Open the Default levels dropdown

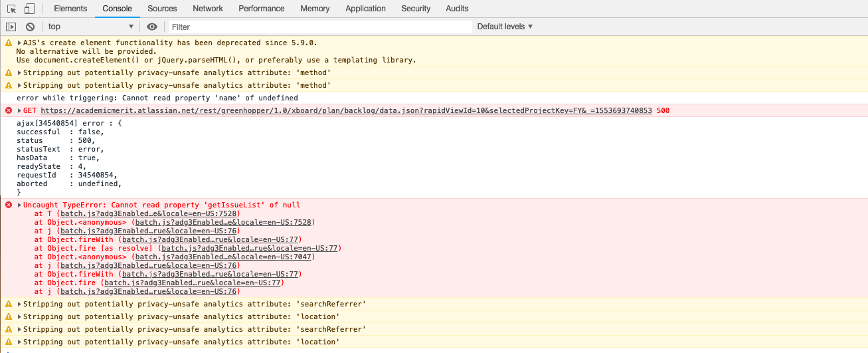point(505,27)
